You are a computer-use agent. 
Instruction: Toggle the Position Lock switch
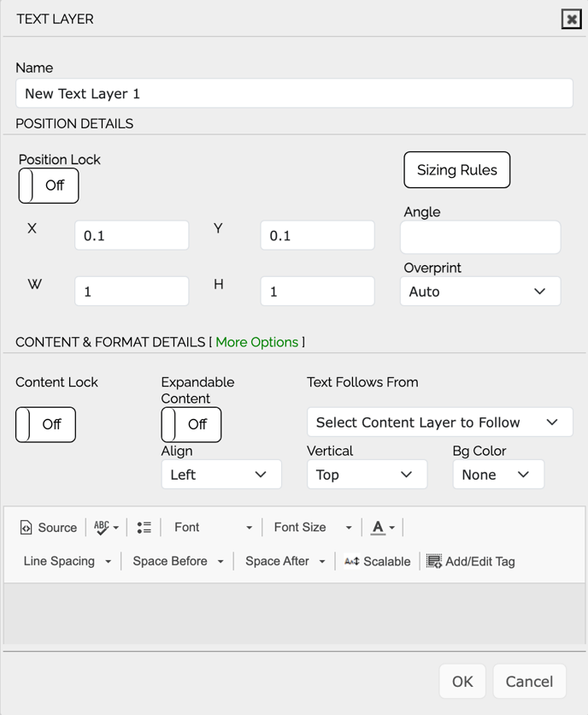[x=49, y=186]
